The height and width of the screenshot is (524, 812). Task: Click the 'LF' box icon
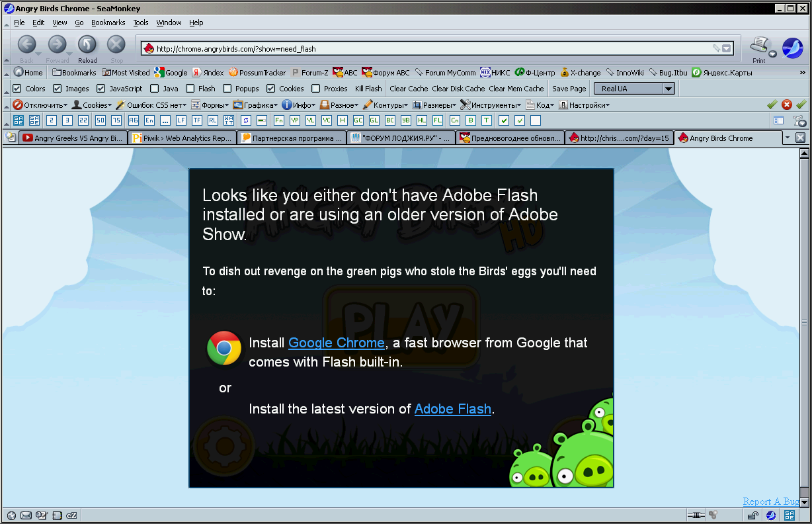[x=181, y=120]
